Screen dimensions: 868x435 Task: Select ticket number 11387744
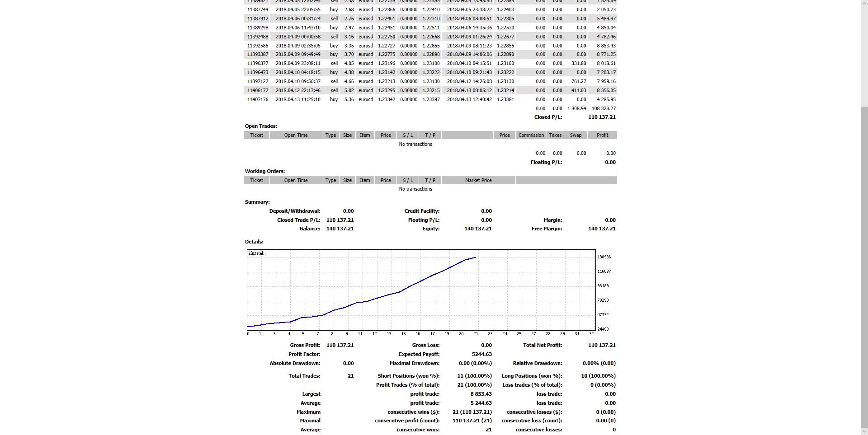(258, 9)
